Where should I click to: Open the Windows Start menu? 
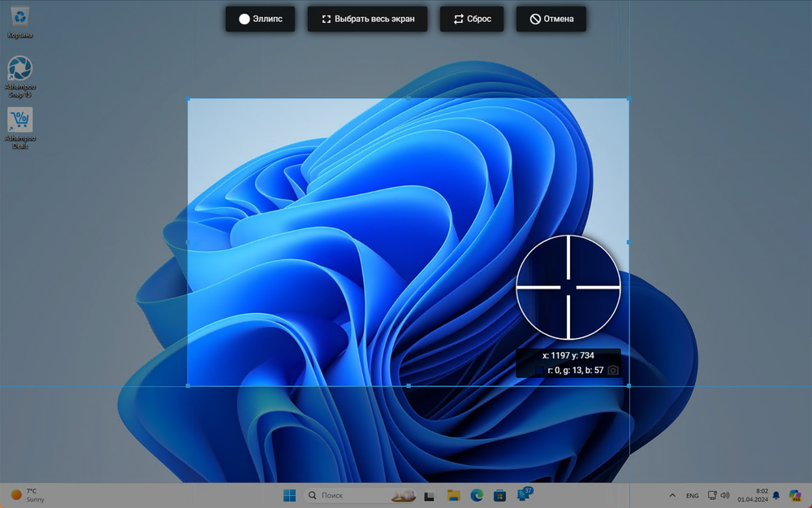pos(290,496)
